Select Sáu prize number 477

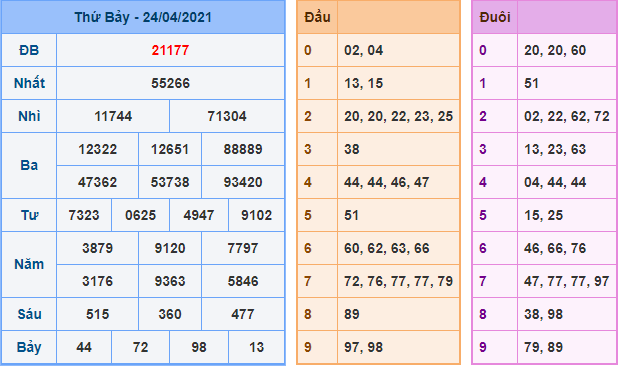pyautogui.click(x=243, y=314)
